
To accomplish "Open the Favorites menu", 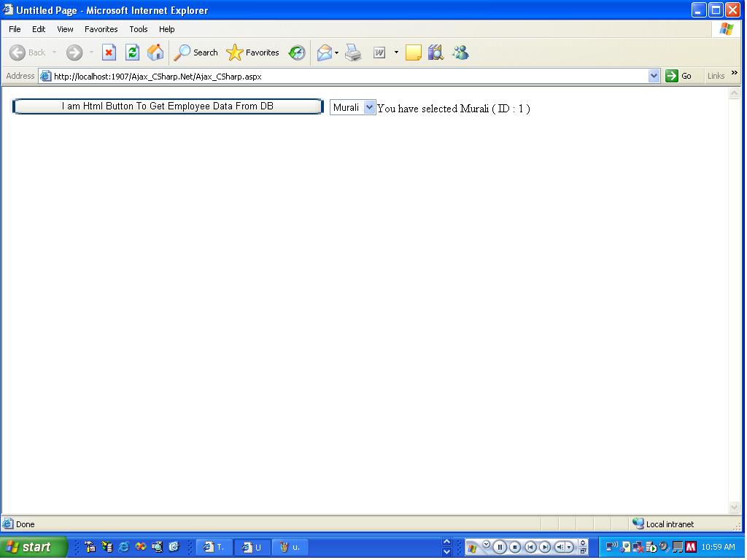I will (101, 29).
